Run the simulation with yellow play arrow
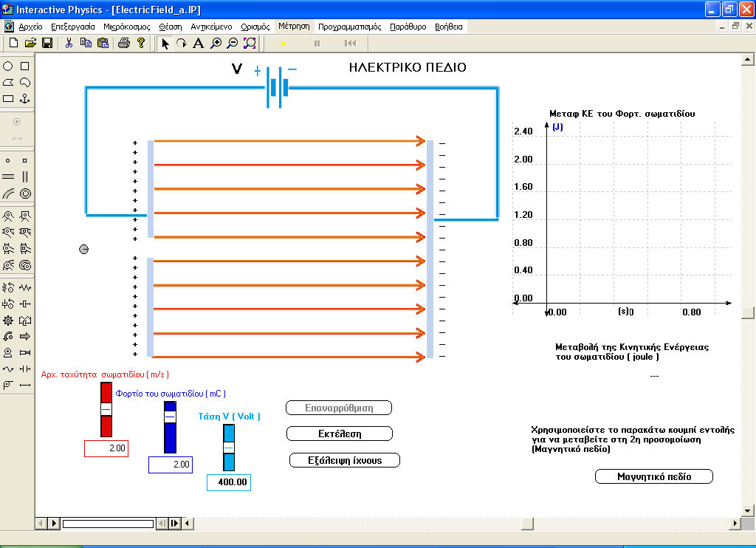Image resolution: width=756 pixels, height=548 pixels. pos(283,44)
